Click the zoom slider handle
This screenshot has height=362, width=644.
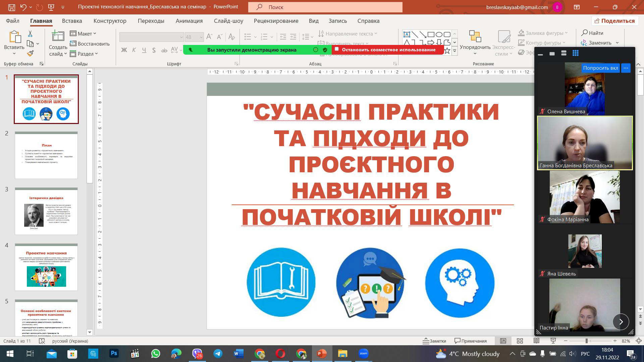pyautogui.click(x=587, y=341)
